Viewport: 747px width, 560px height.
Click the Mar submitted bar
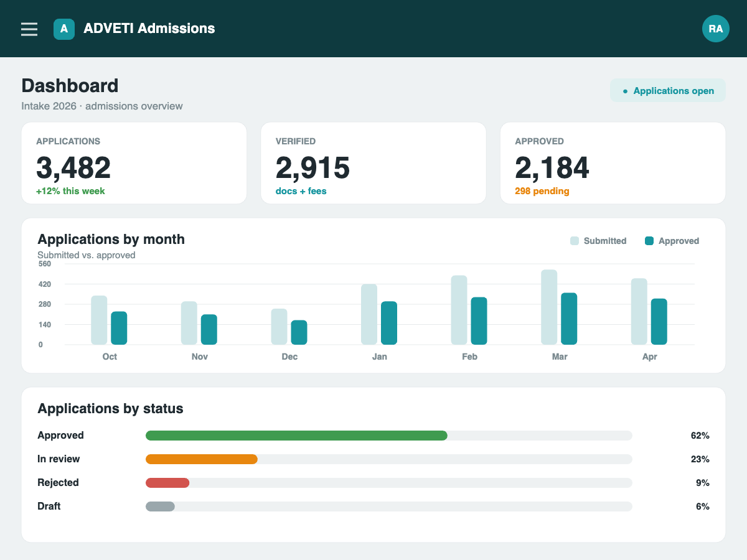tap(549, 307)
